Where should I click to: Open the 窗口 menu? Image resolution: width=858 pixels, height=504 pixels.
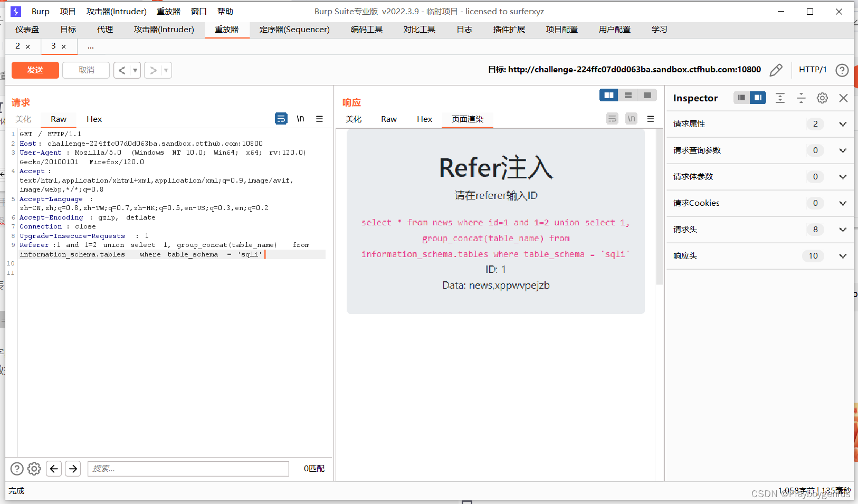click(x=198, y=11)
